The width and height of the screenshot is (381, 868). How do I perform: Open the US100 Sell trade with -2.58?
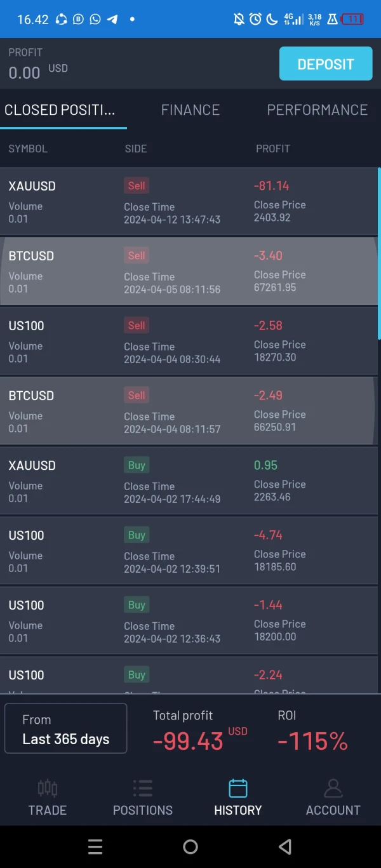coord(189,342)
